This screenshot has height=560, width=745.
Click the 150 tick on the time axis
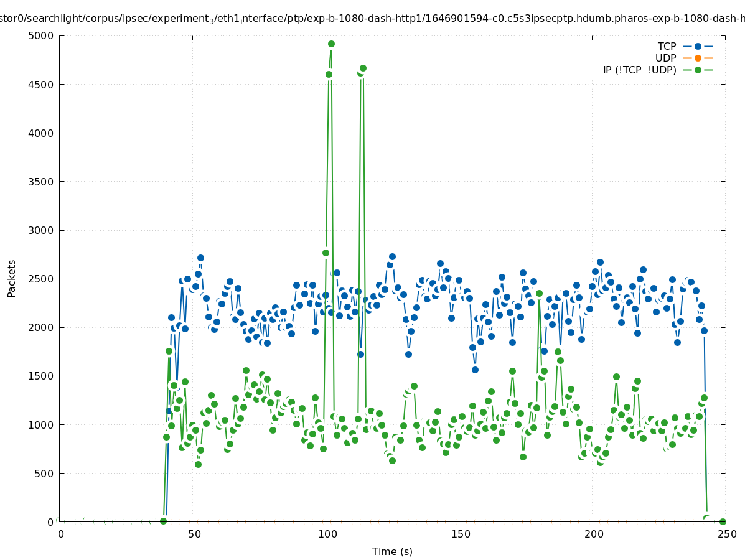461,534
